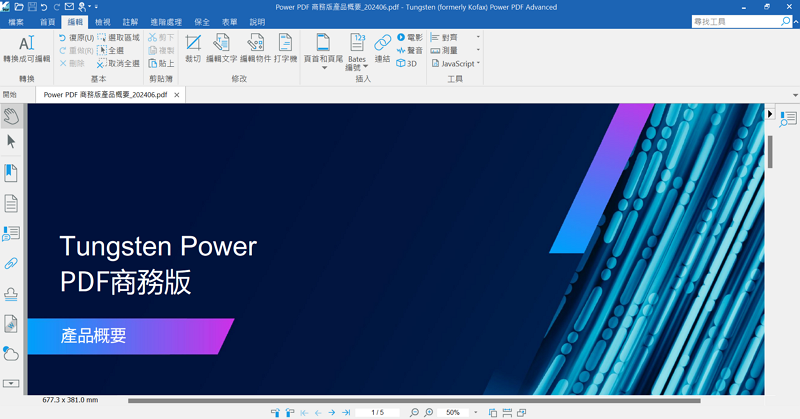Viewport: 800px width, 419px height.
Task: Go to the next page arrow
Action: pos(332,412)
